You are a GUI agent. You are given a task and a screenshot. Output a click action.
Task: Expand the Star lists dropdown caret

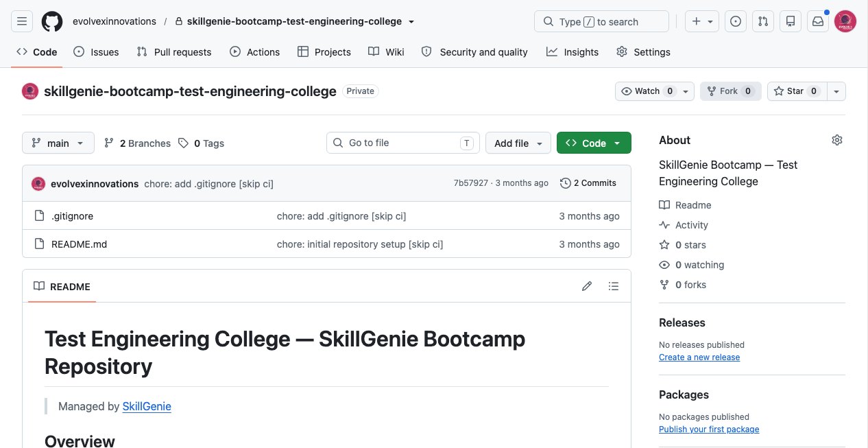pyautogui.click(x=836, y=91)
